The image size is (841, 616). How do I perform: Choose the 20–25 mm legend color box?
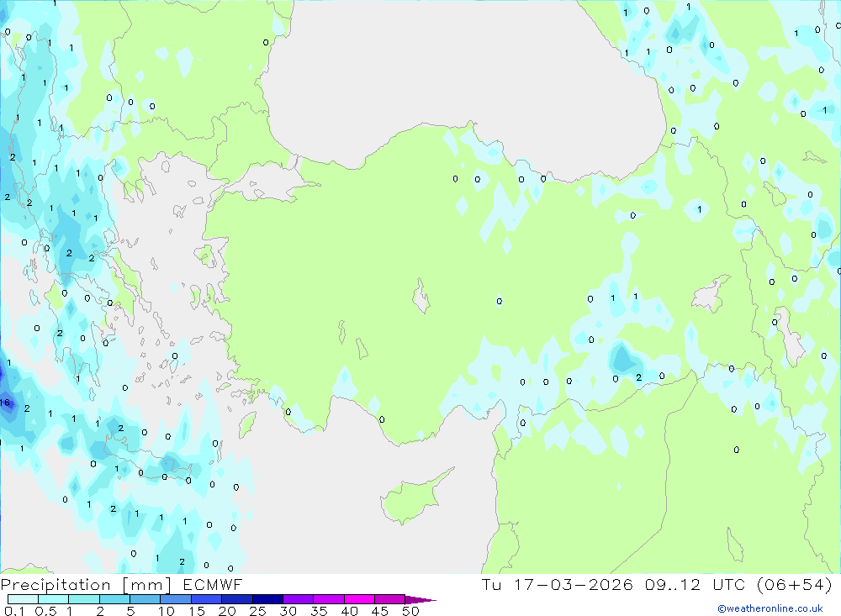point(237,599)
